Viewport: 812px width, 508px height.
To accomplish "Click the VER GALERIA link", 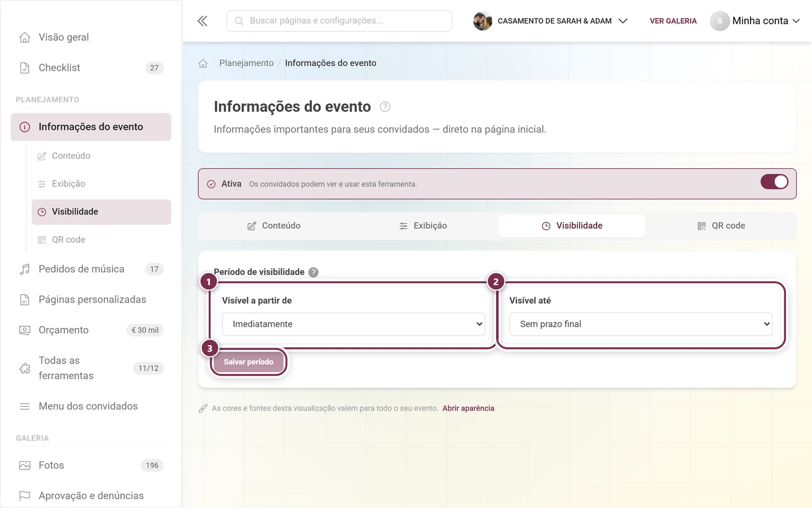I will click(x=673, y=21).
